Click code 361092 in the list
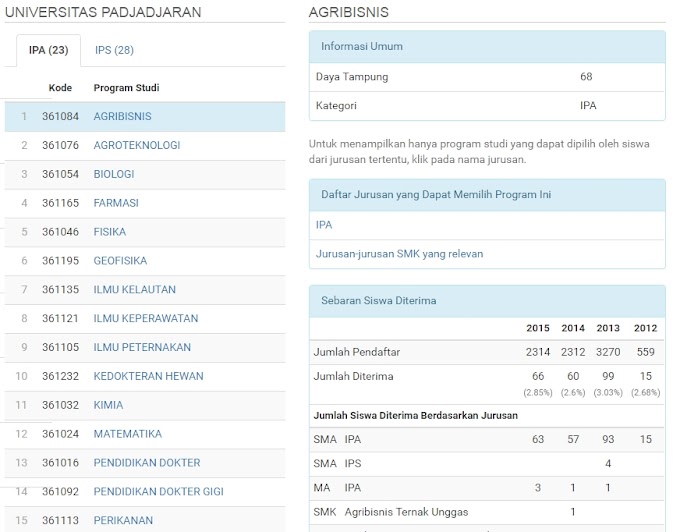The image size is (680, 532). 60,492
